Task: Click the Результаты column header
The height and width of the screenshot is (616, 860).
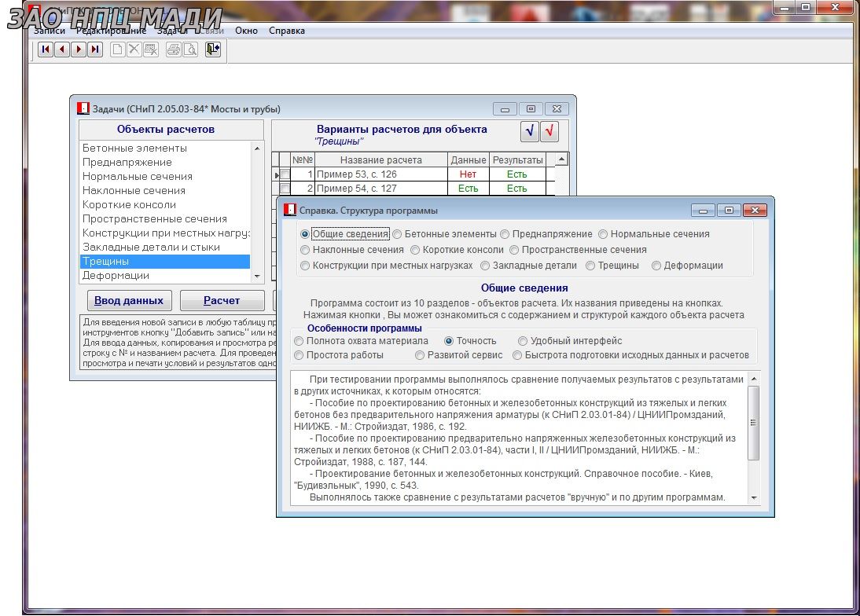Action: tap(518, 160)
